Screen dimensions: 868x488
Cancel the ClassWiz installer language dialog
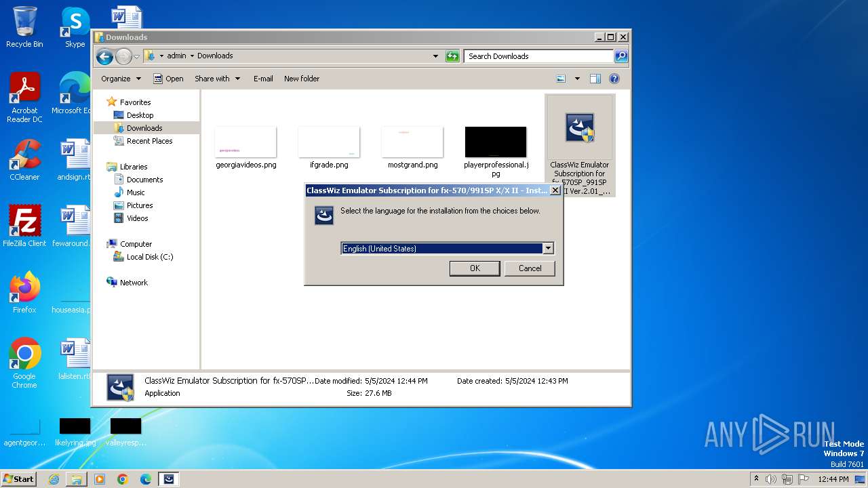coord(530,268)
